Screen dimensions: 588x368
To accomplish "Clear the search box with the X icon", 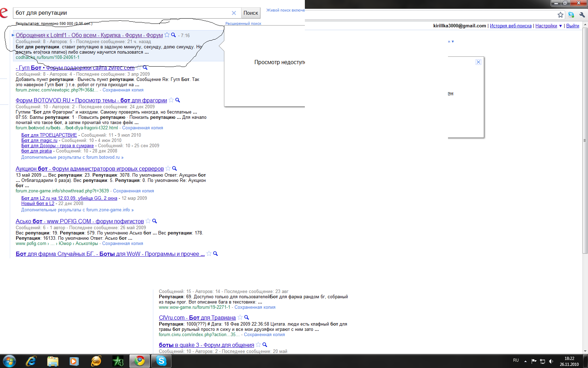I will (234, 13).
